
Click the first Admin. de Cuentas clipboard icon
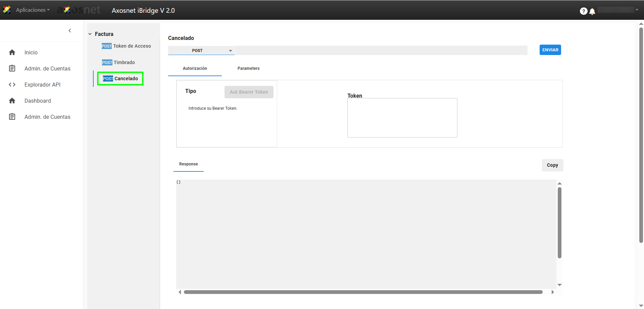pyautogui.click(x=12, y=68)
